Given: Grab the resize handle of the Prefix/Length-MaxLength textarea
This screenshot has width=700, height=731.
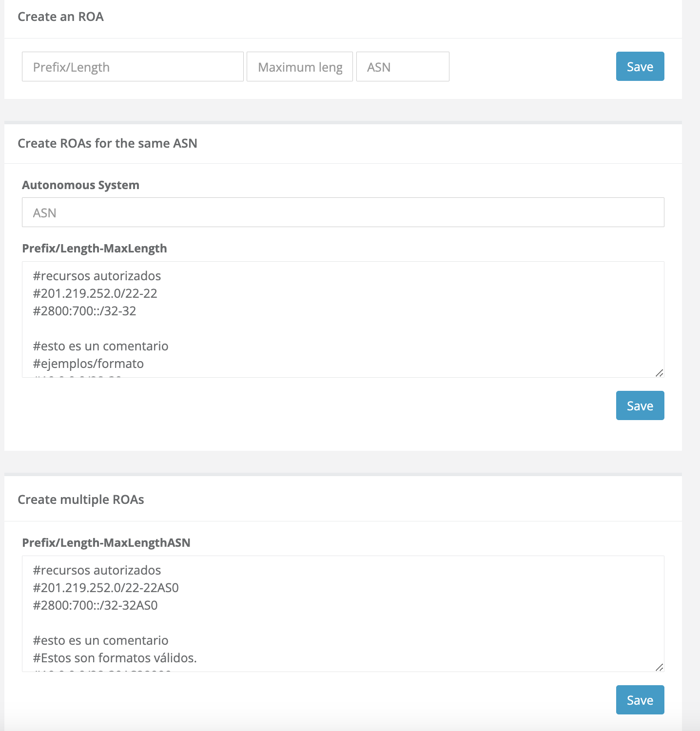Looking at the screenshot, I should (659, 373).
